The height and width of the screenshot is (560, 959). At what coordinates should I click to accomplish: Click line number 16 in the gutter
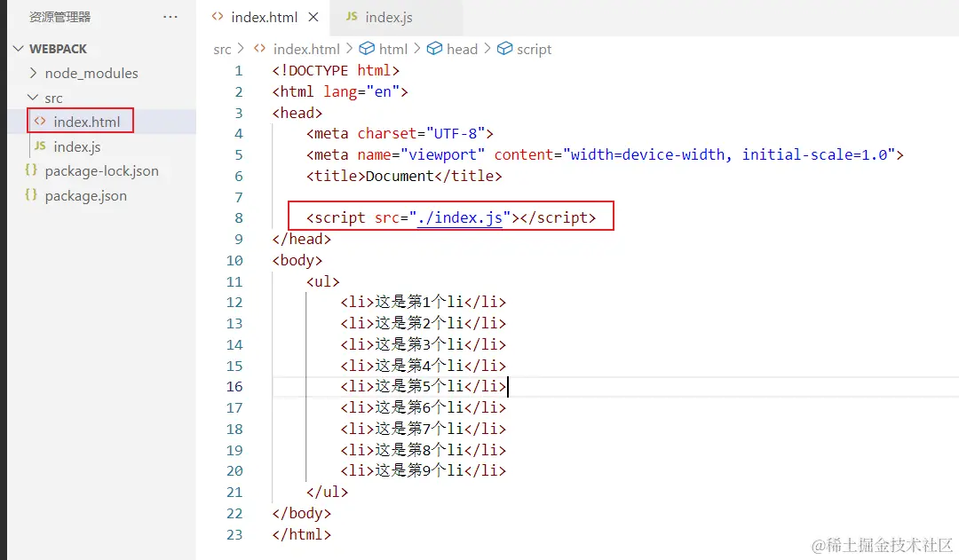(x=234, y=387)
